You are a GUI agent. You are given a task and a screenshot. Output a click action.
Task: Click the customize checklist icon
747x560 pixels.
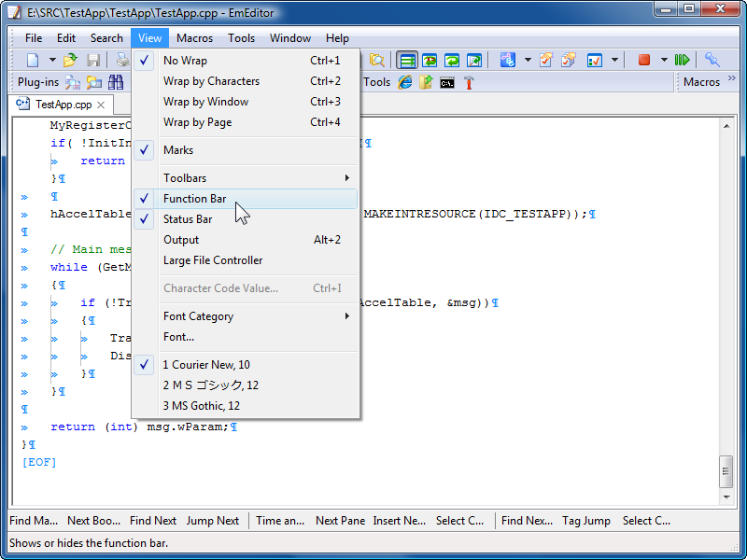tap(595, 61)
